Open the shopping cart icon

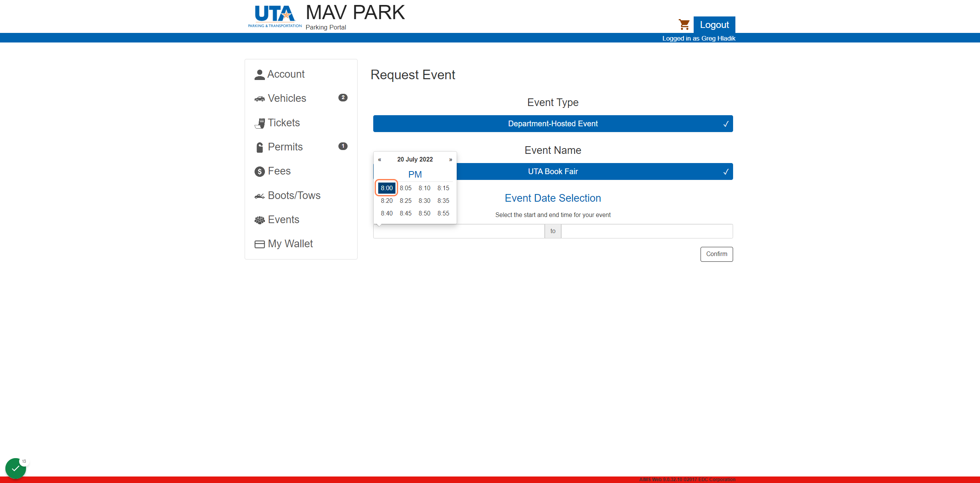(x=684, y=24)
